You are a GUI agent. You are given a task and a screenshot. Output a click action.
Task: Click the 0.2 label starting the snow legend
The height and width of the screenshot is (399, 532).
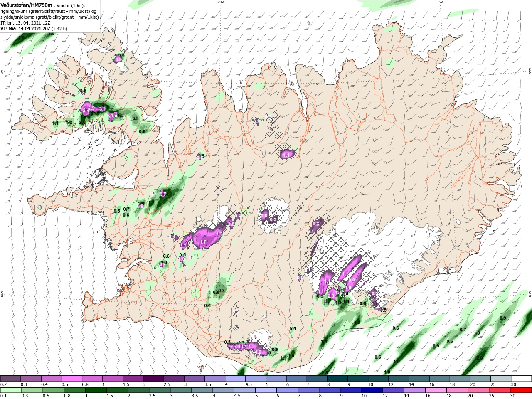tap(3, 384)
